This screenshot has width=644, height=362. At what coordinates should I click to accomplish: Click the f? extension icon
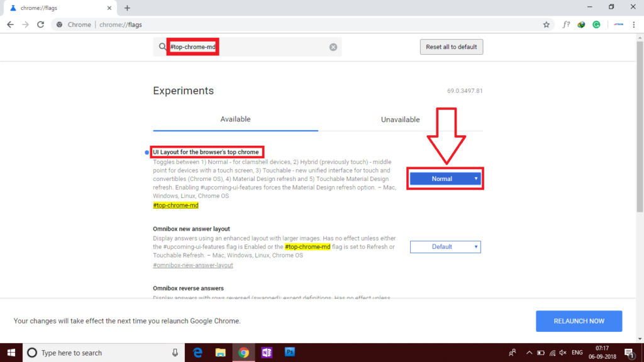566,25
